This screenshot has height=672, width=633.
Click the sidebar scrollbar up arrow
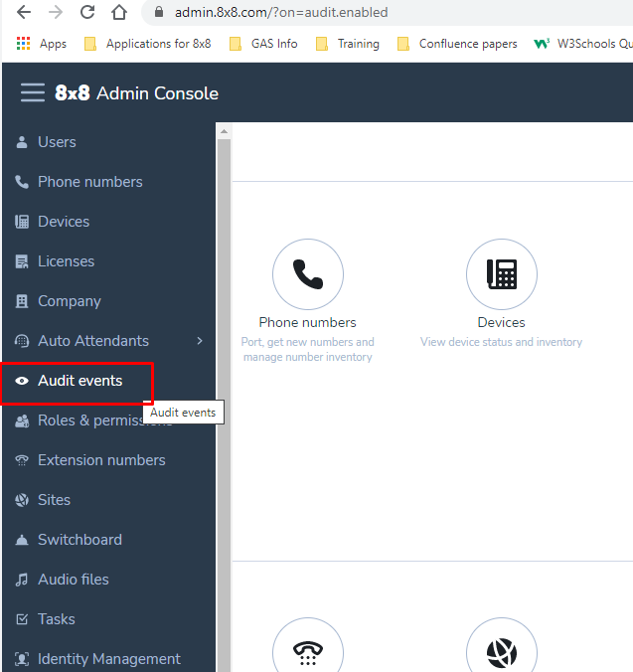point(224,131)
